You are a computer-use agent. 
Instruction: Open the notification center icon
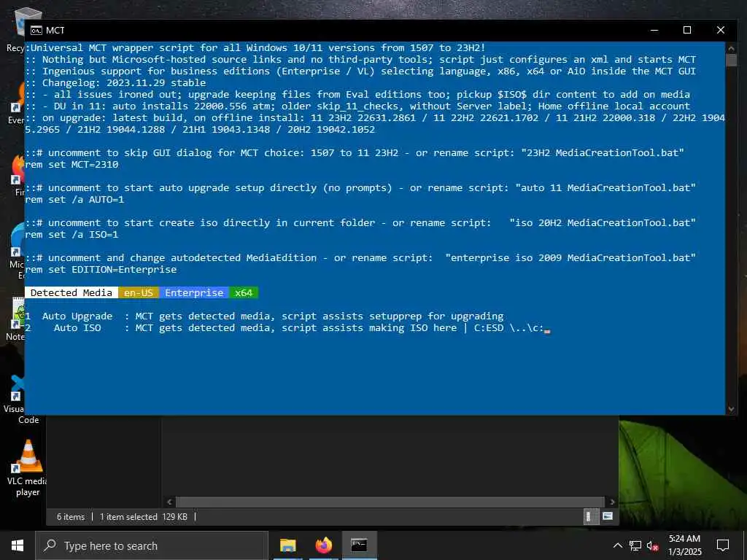click(723, 545)
